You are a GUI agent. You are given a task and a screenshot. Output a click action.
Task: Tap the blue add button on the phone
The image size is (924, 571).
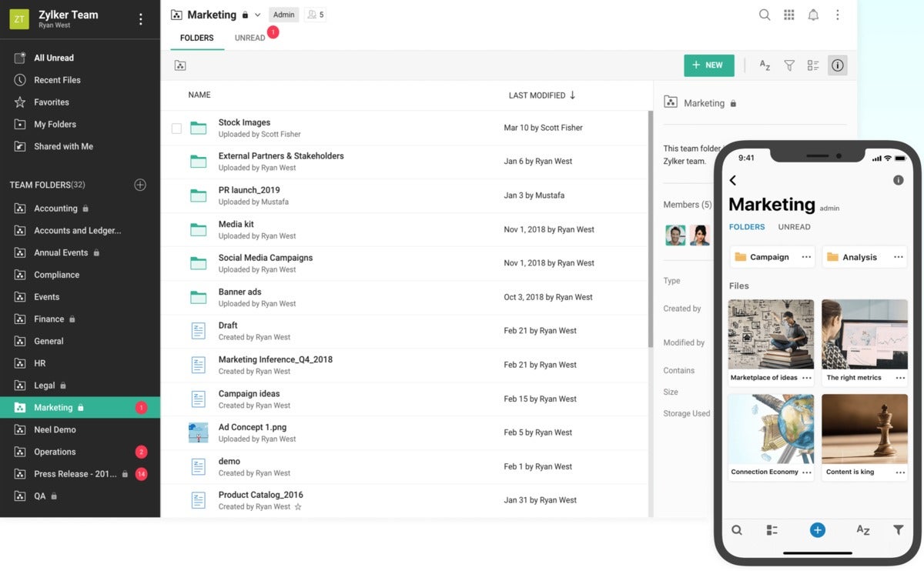tap(818, 530)
